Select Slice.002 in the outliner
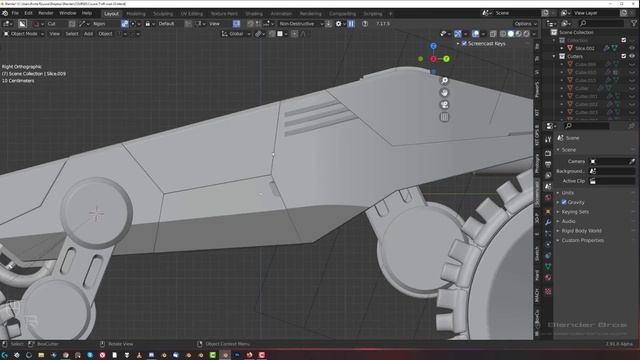Image resolution: width=640 pixels, height=360 pixels. tap(584, 48)
